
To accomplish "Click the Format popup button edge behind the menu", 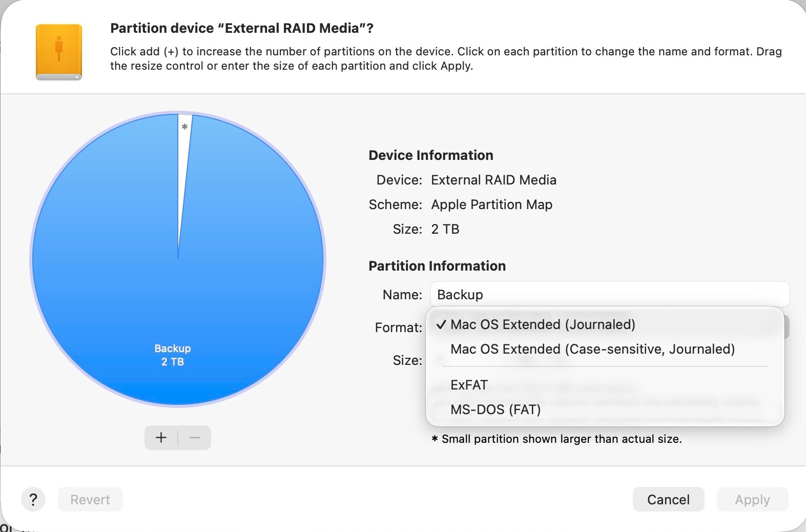I will (x=787, y=328).
